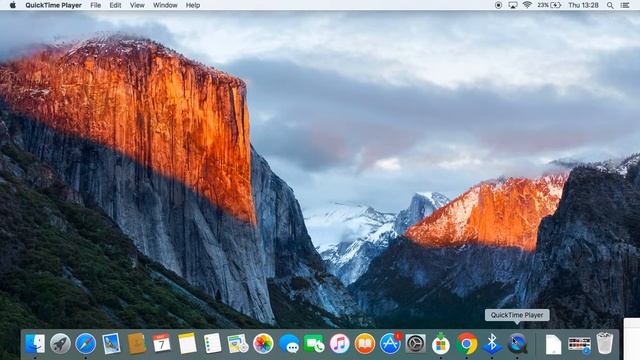Open AirPlay display menu
640x360 pixels.
tap(513, 5)
